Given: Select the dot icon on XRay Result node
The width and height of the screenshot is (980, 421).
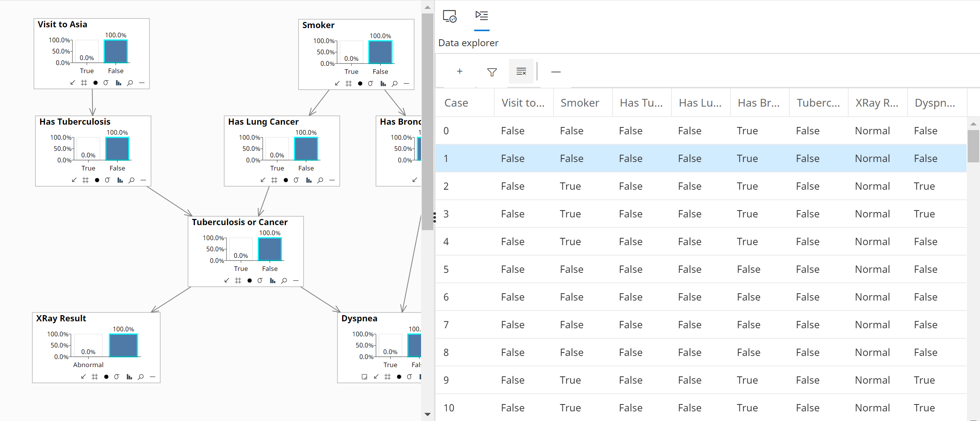Looking at the screenshot, I should tap(106, 377).
